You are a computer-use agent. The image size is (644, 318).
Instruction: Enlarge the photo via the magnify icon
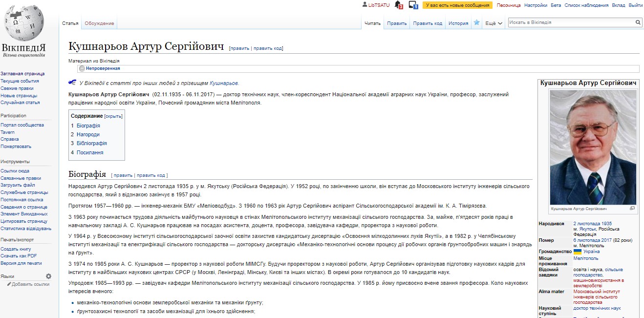point(632,208)
